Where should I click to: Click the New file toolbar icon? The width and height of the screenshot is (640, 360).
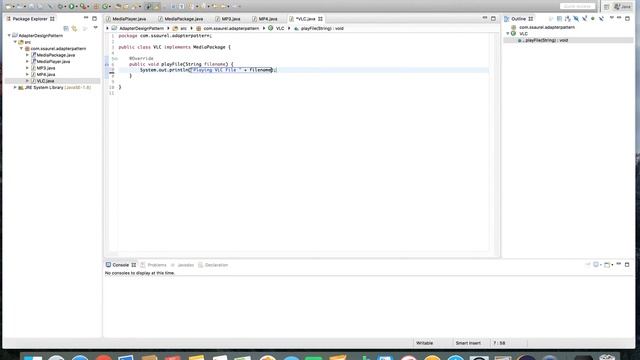[9, 6]
